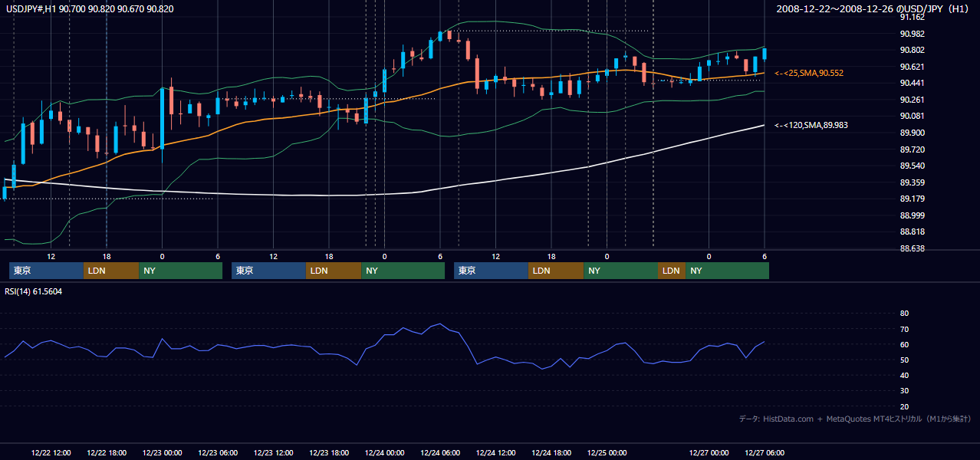Select the 25 SMA 90.552 label
Image resolution: width=980 pixels, height=460 pixels.
coord(809,73)
